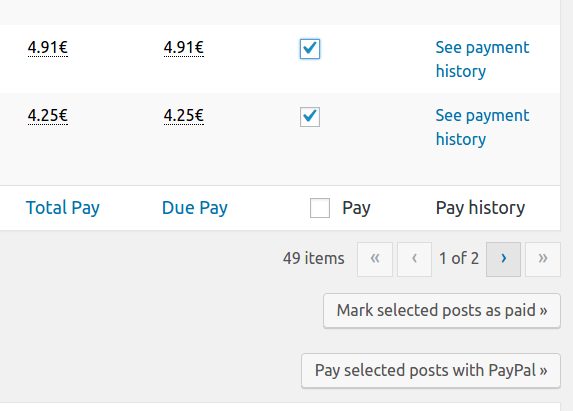Viewport: 573px width, 411px height.
Task: Open payment history for the 4.91€ post
Action: click(x=482, y=59)
